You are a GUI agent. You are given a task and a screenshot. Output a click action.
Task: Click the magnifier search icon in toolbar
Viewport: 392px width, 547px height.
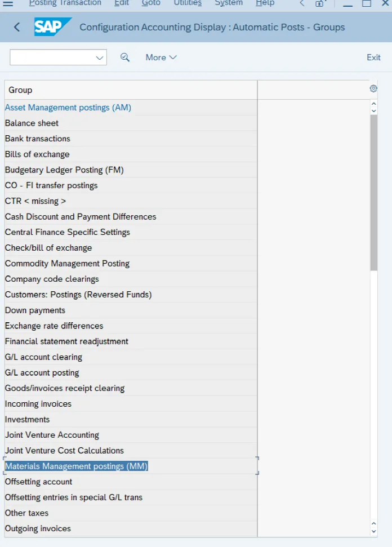(125, 57)
